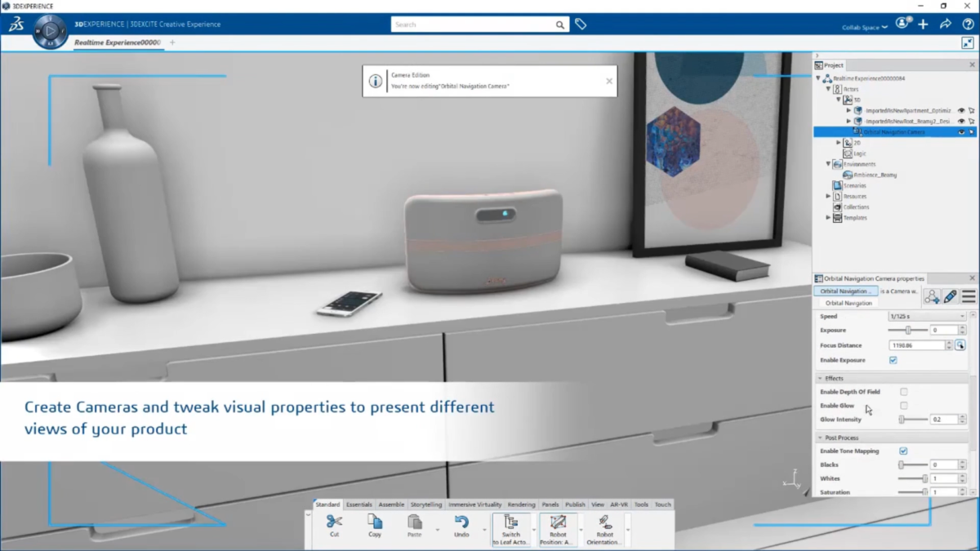Click the focus distance picker icon
The height and width of the screenshot is (551, 980).
pyautogui.click(x=960, y=345)
